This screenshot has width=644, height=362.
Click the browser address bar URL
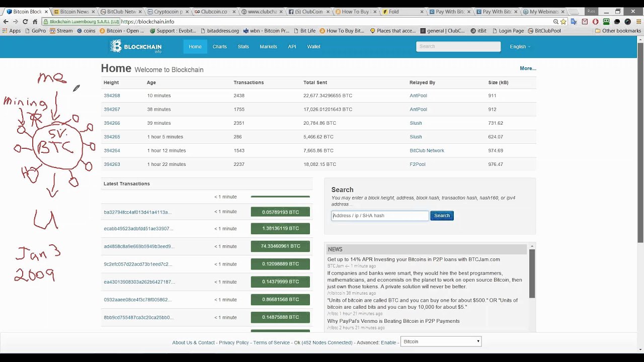147,22
